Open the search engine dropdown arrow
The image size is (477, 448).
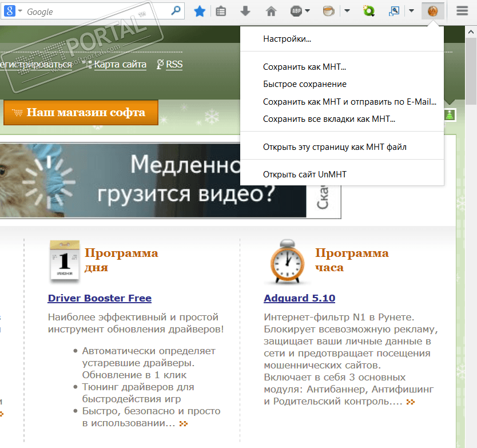[20, 11]
